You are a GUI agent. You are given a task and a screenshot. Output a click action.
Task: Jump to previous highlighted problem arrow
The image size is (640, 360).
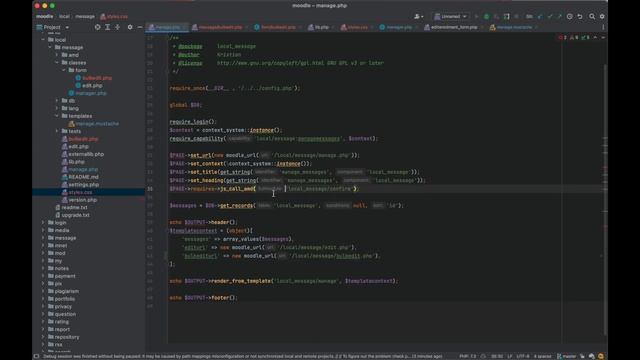point(595,38)
